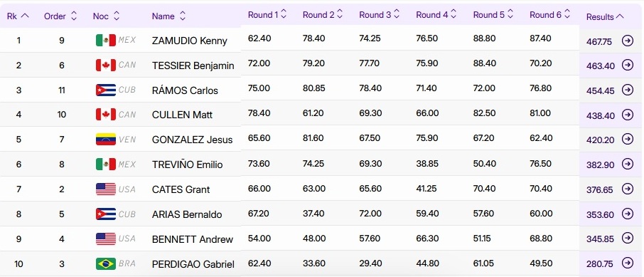Click Mexico flag in ZAMUDIO Kenny's row
Image resolution: width=644 pixels, height=277 pixels.
coord(105,41)
